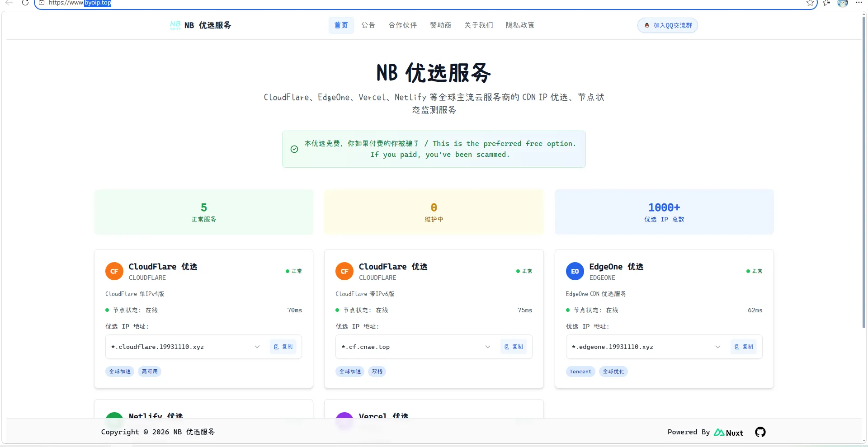The height and width of the screenshot is (447, 868).
Task: Click the 正常 status on the EdgeOne card
Action: click(755, 271)
